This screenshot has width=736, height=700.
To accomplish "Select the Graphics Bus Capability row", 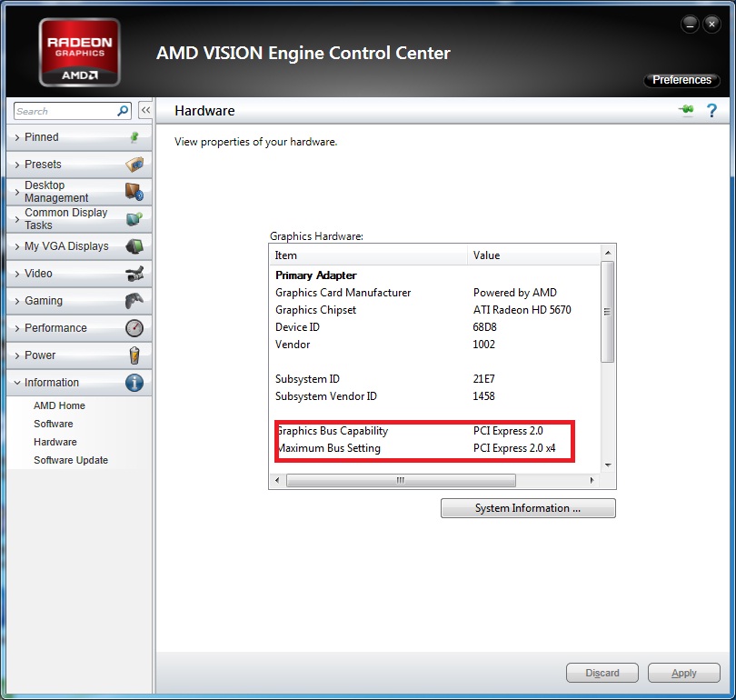I will coord(435,431).
